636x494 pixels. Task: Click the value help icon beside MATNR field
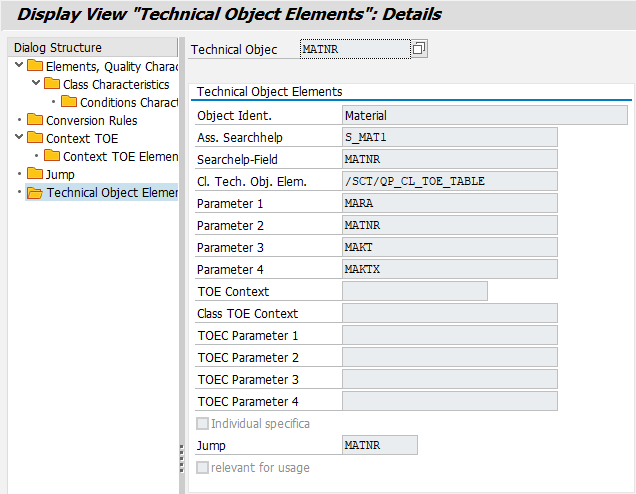[419, 49]
